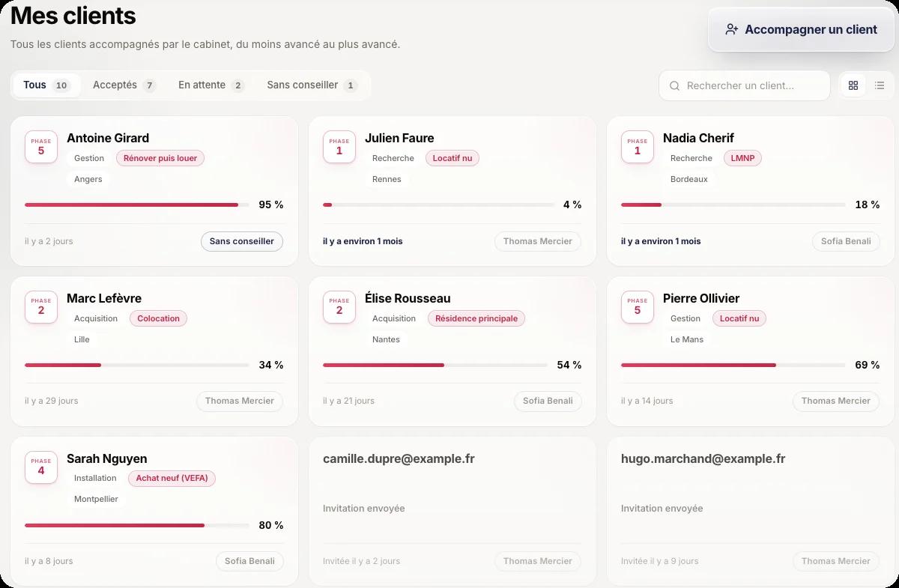
Task: Click Sofia Benali chip on Sarah Nguyen
Action: [249, 561]
